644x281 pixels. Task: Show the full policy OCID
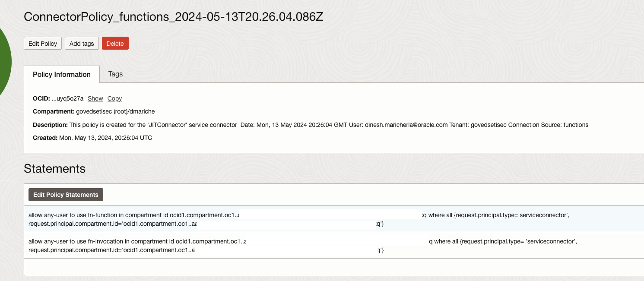(x=95, y=98)
